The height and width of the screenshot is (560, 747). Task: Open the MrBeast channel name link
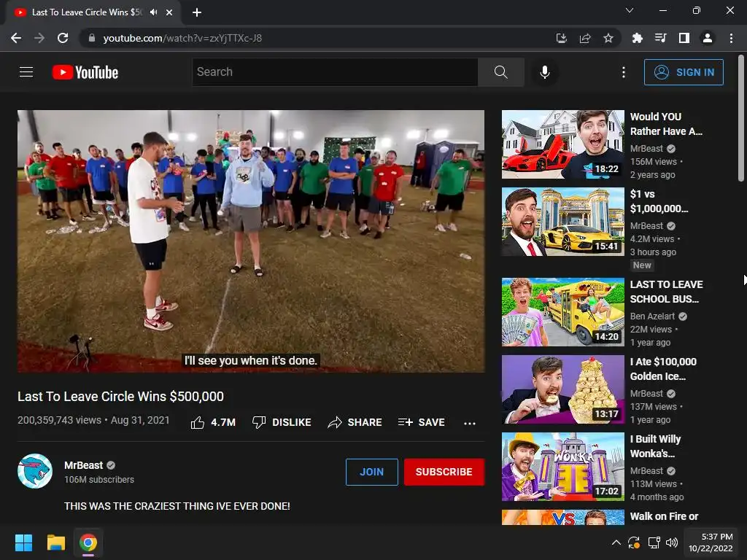tap(83, 465)
